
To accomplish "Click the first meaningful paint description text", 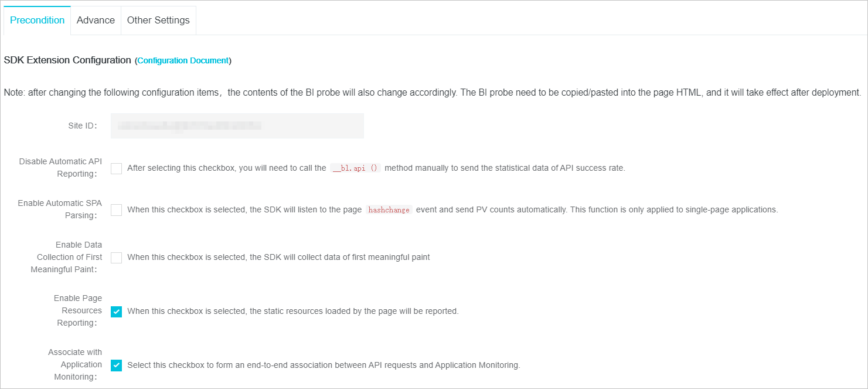I will coord(278,257).
